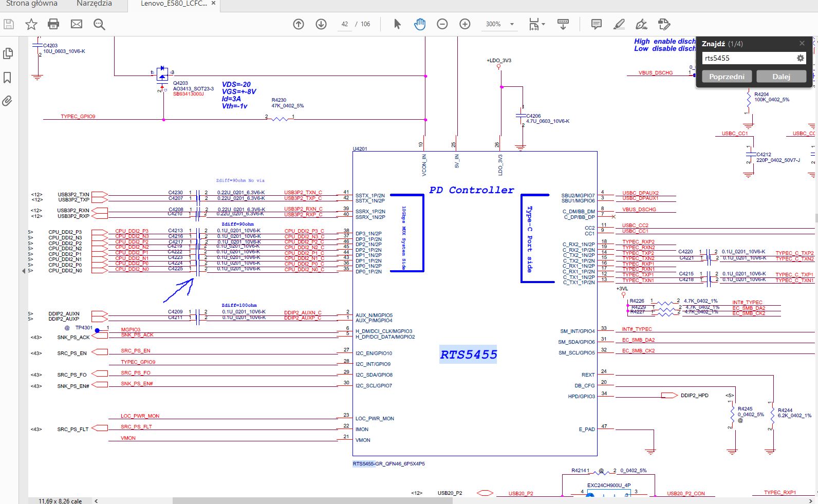Click the VDS=-20 annotation text
Image resolution: width=818 pixels, height=504 pixels.
coord(236,85)
